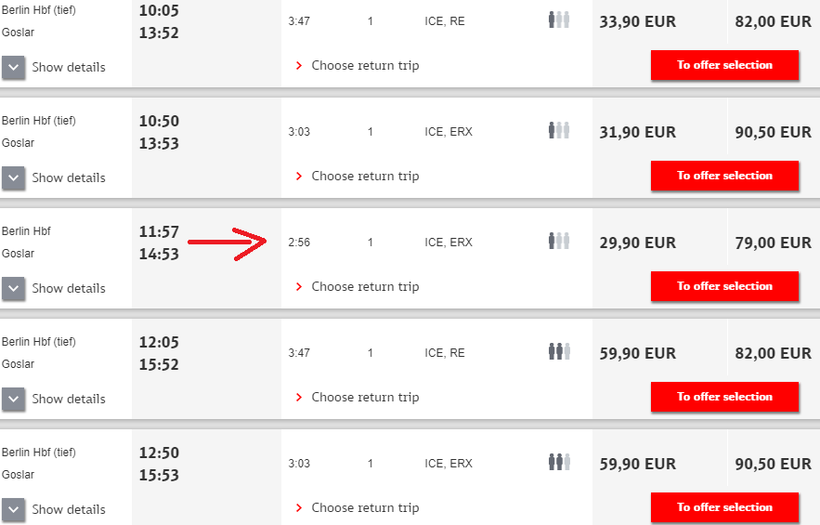The width and height of the screenshot is (820, 525).
Task: Choose return trip for the 11:57 connection
Action: (x=364, y=287)
